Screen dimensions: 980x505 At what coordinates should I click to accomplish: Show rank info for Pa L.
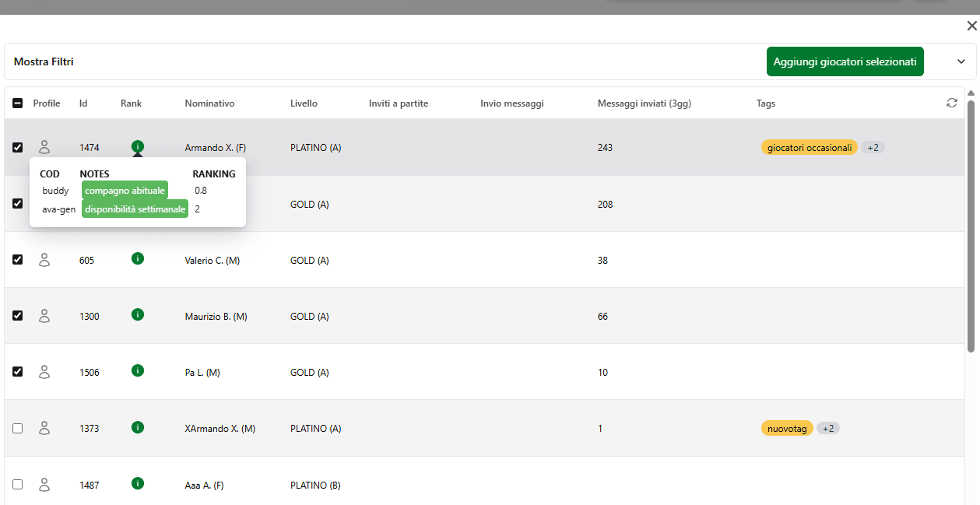click(138, 370)
